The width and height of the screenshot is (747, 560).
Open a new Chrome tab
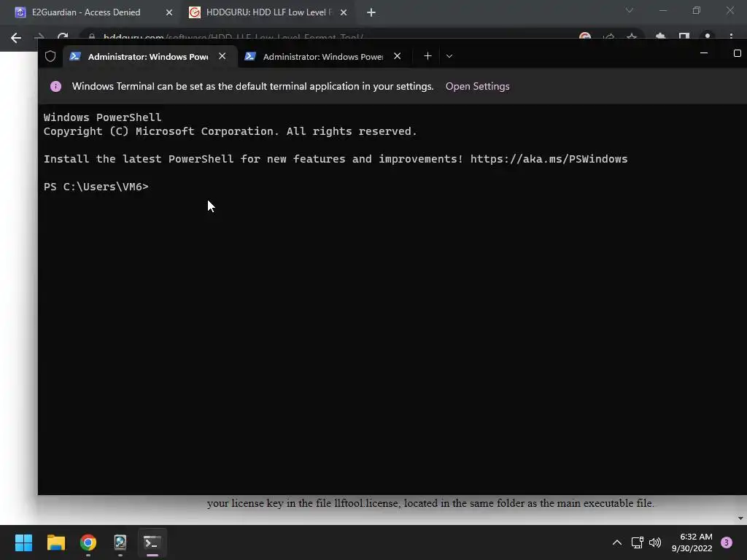(x=371, y=12)
